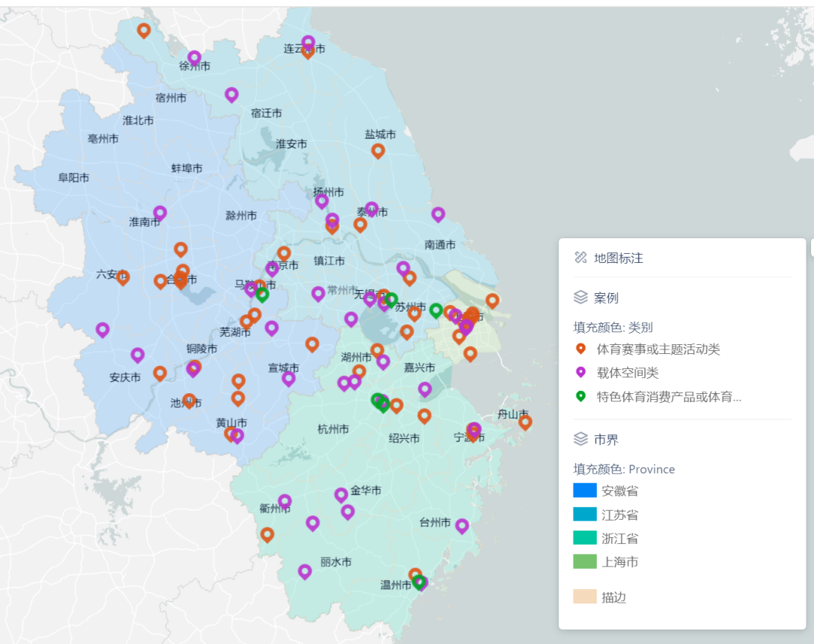Screen dimensions: 814x644
Task: Select the purple marker above 宿迁市
Action: point(231,94)
